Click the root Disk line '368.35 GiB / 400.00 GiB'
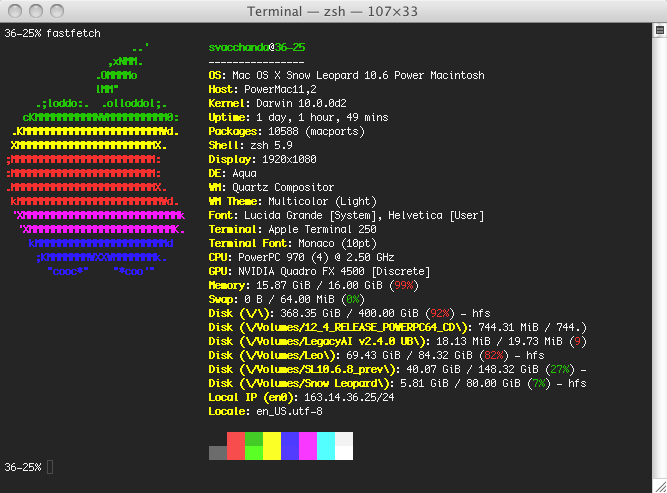 click(x=349, y=313)
